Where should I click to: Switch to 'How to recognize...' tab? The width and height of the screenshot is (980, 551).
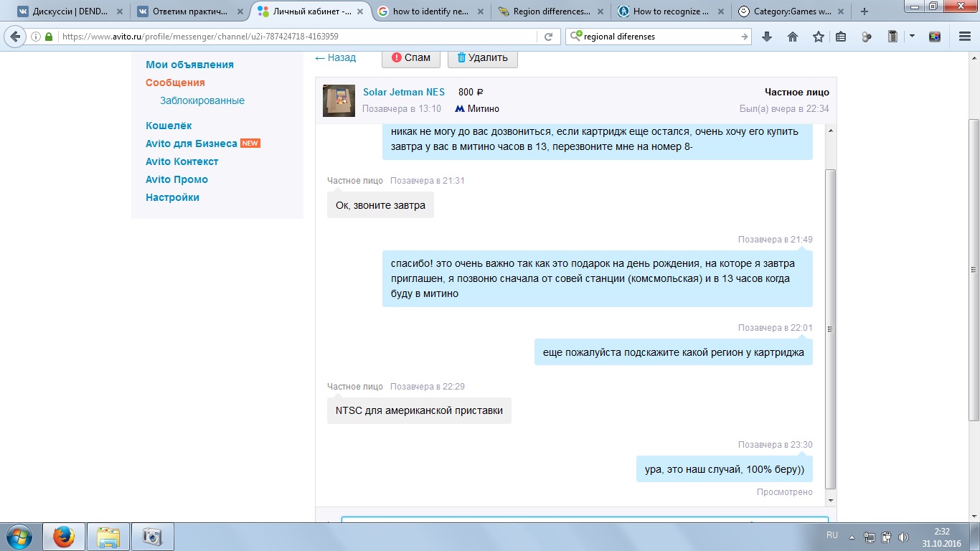click(x=670, y=11)
